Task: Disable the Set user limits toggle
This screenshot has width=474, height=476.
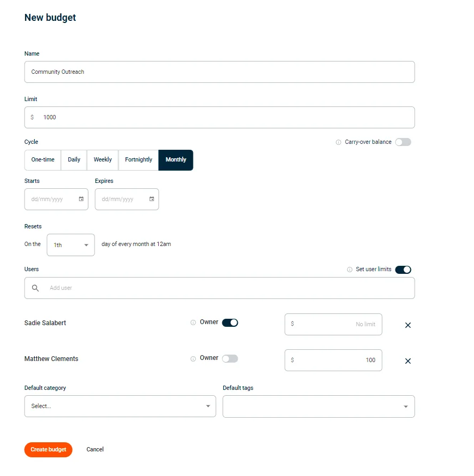Action: (x=403, y=270)
